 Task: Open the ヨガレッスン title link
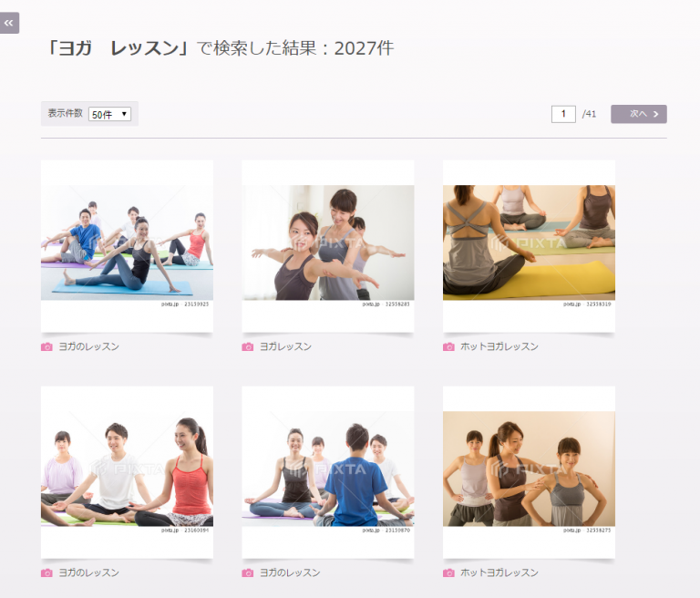[285, 347]
